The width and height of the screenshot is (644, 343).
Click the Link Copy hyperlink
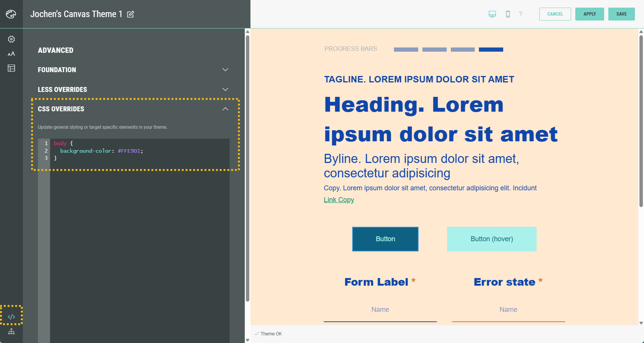click(x=339, y=200)
